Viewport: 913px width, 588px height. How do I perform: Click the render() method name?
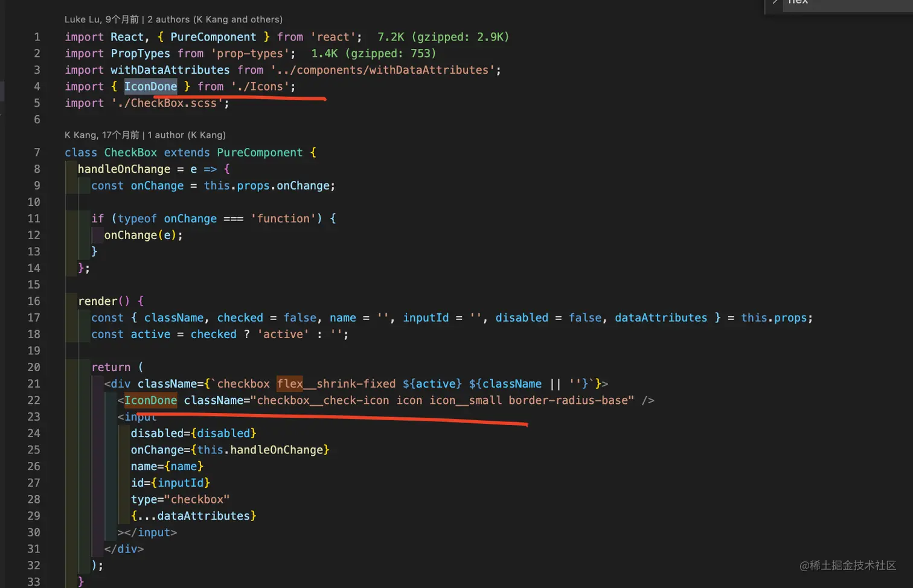pos(104,301)
